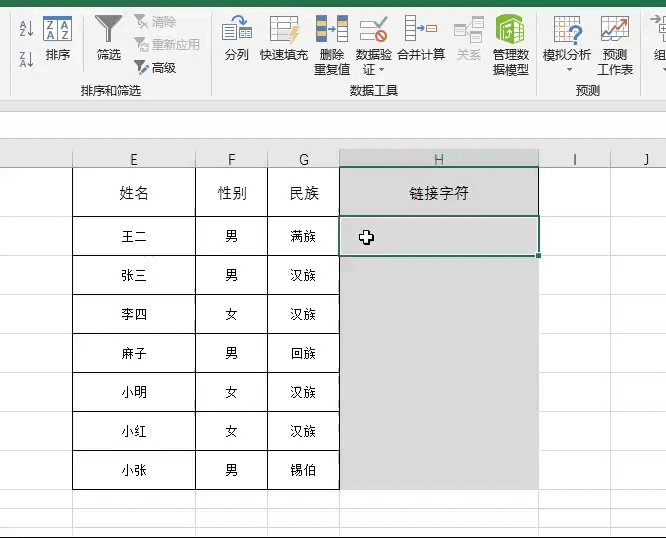Select 女 cell in 李四 row
The height and width of the screenshot is (538, 666).
tap(231, 314)
